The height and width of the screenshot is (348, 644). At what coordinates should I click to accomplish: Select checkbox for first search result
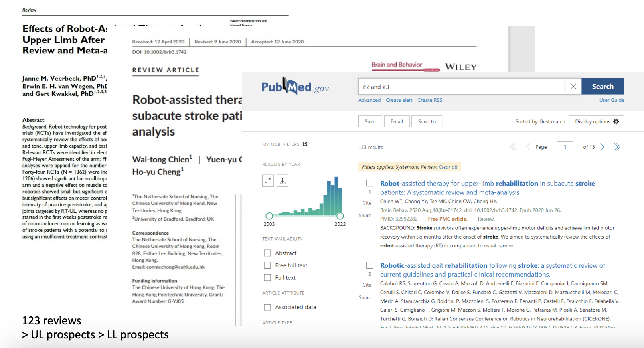coord(370,183)
